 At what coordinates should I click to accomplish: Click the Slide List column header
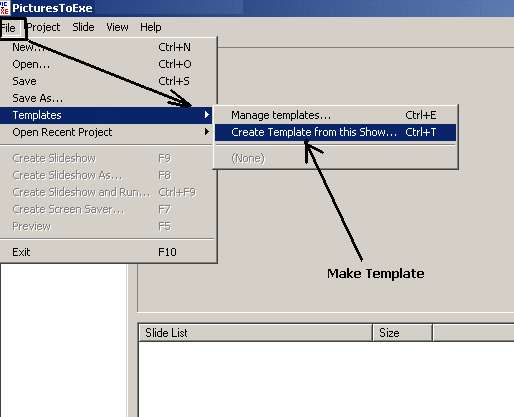(x=255, y=333)
